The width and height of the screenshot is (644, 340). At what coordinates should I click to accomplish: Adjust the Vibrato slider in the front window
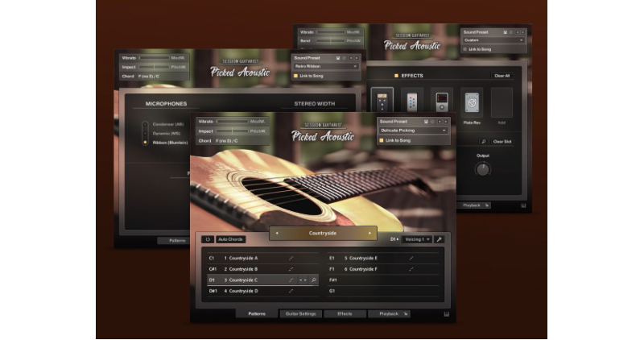click(232, 122)
